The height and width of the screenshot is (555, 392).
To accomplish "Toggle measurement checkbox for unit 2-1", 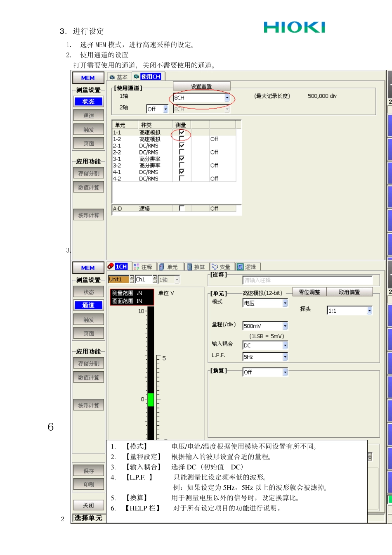I will pos(182,145).
